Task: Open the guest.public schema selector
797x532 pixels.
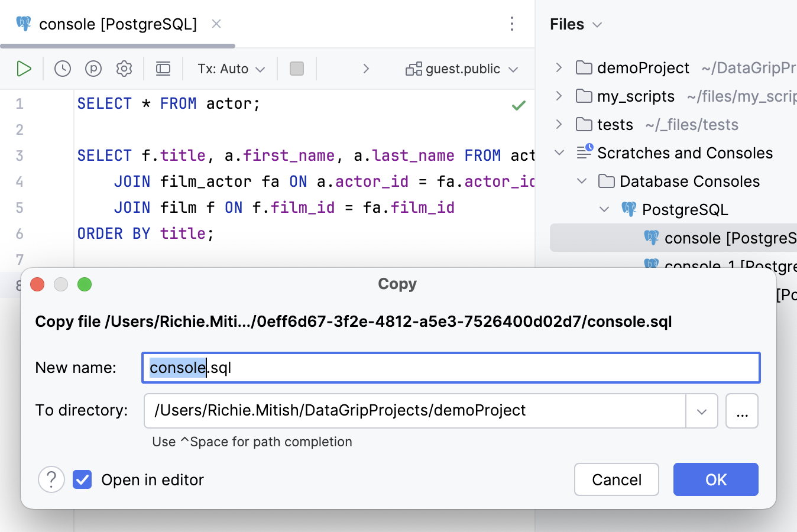Action: pyautogui.click(x=461, y=69)
